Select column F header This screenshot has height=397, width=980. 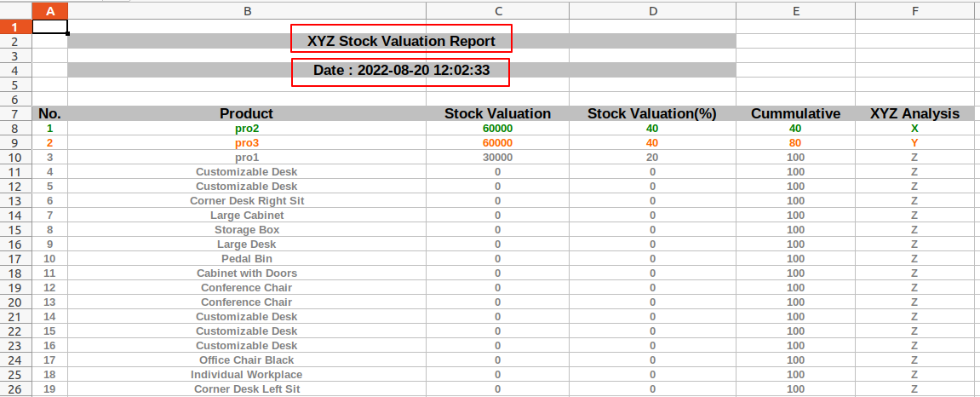(914, 11)
